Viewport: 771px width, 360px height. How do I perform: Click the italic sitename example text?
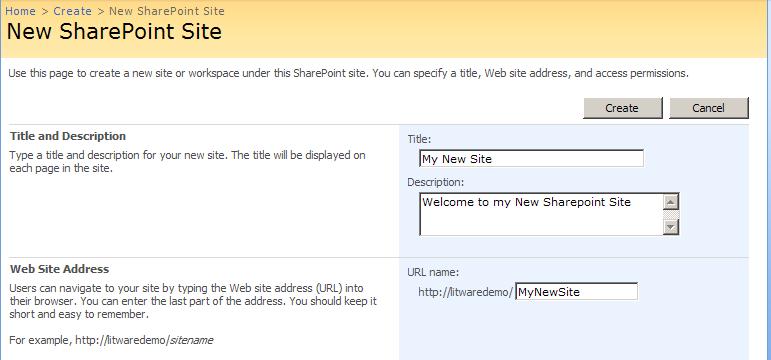pos(191,340)
